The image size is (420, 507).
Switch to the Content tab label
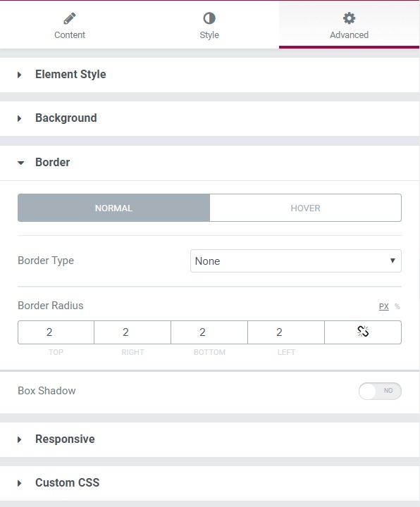[70, 35]
